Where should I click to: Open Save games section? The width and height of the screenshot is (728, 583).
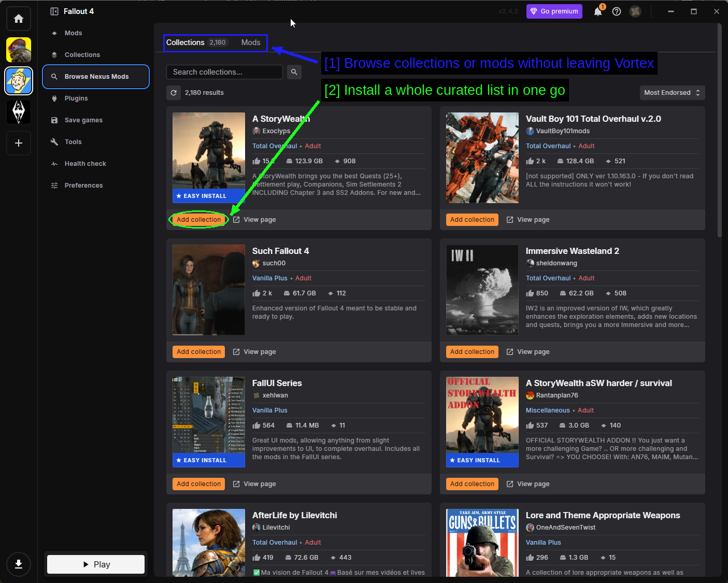click(96, 120)
